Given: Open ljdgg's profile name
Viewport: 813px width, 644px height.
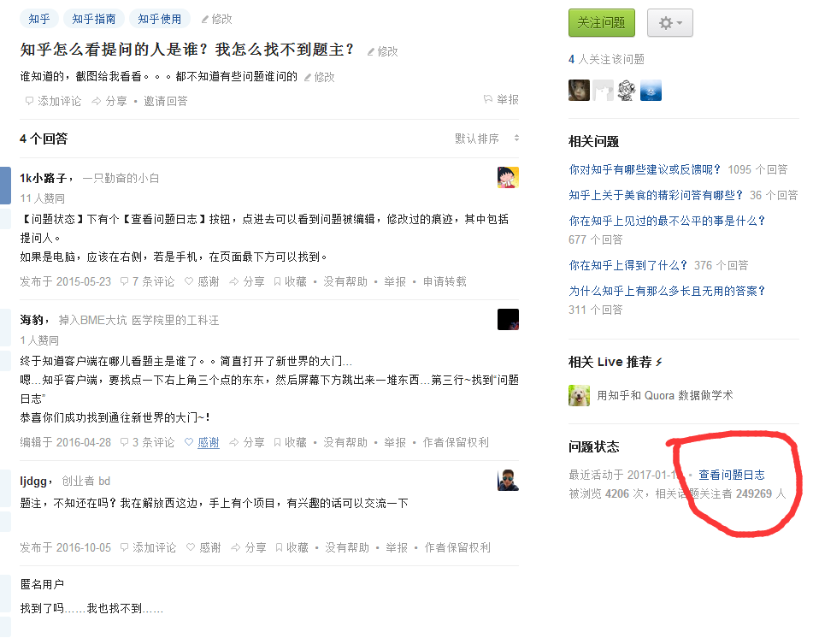Looking at the screenshot, I should 33,482.
